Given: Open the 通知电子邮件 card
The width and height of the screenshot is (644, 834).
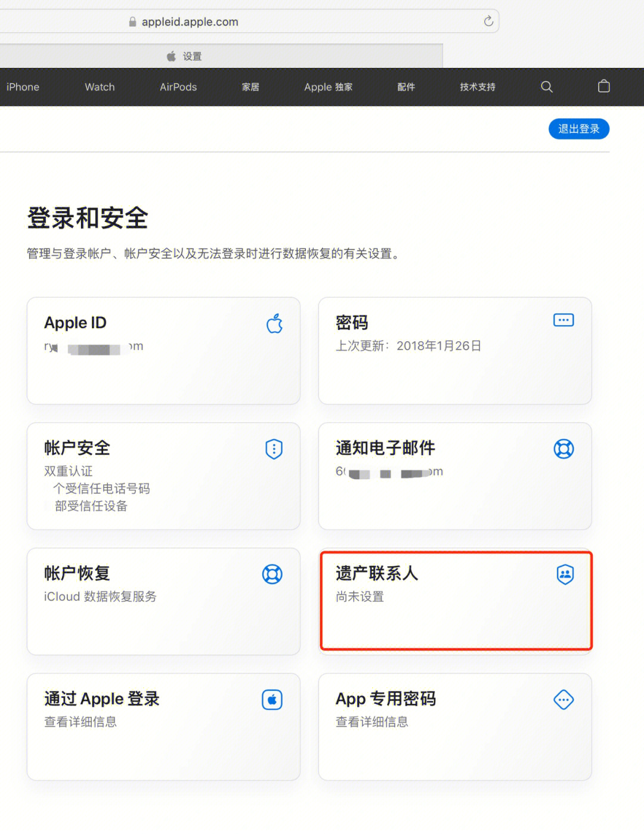Looking at the screenshot, I should pyautogui.click(x=455, y=476).
